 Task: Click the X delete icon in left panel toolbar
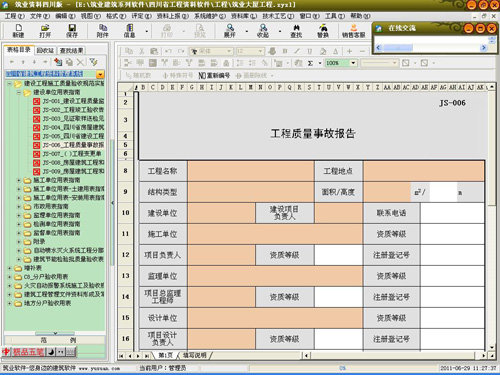(x=80, y=62)
